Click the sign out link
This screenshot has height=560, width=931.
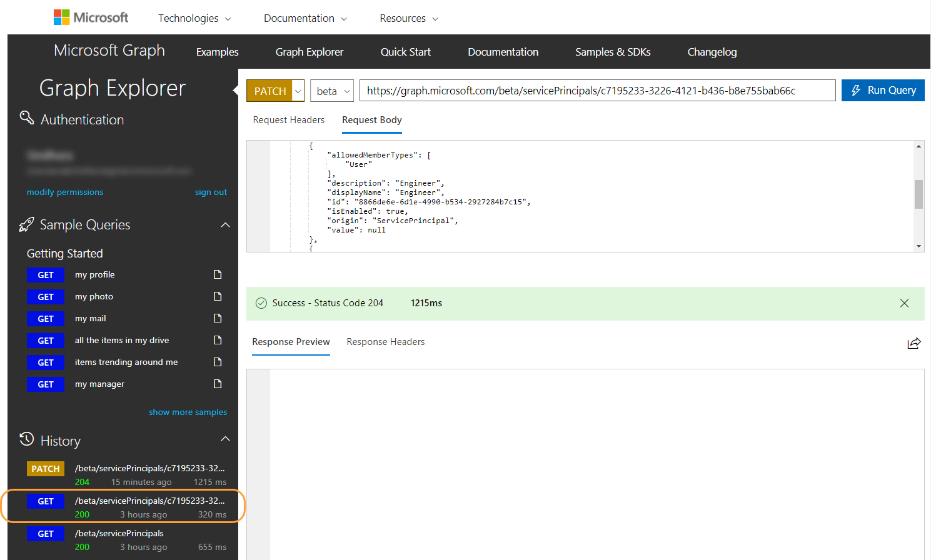point(211,192)
